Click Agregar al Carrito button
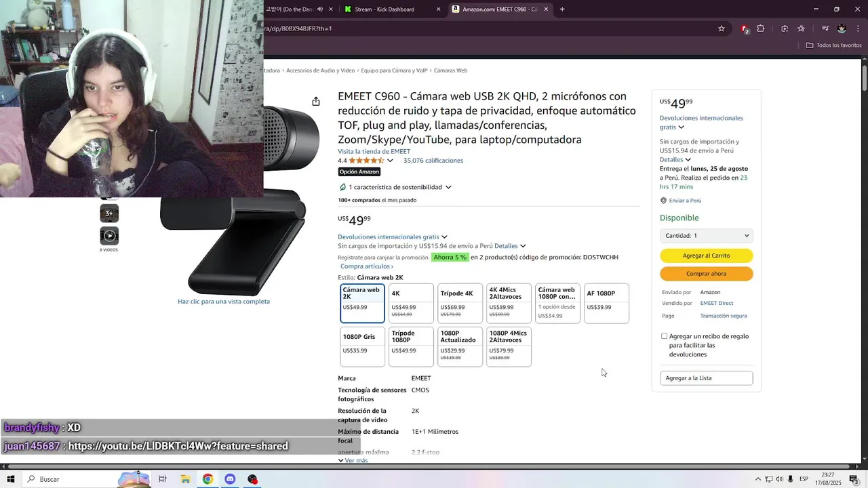The image size is (868, 488). tap(707, 256)
